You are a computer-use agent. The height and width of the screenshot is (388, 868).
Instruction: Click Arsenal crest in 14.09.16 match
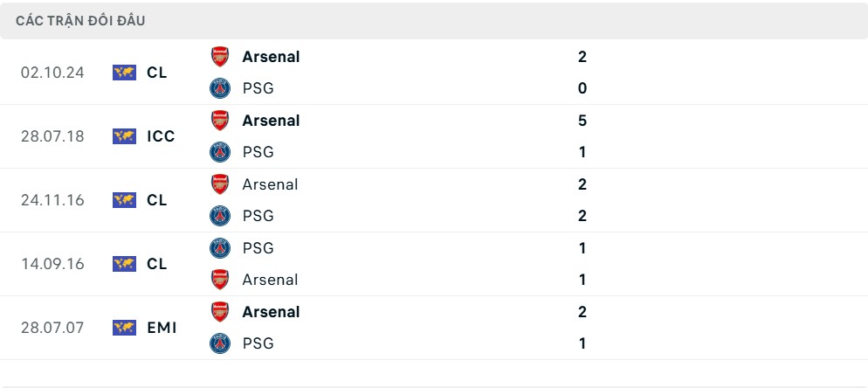(x=220, y=280)
